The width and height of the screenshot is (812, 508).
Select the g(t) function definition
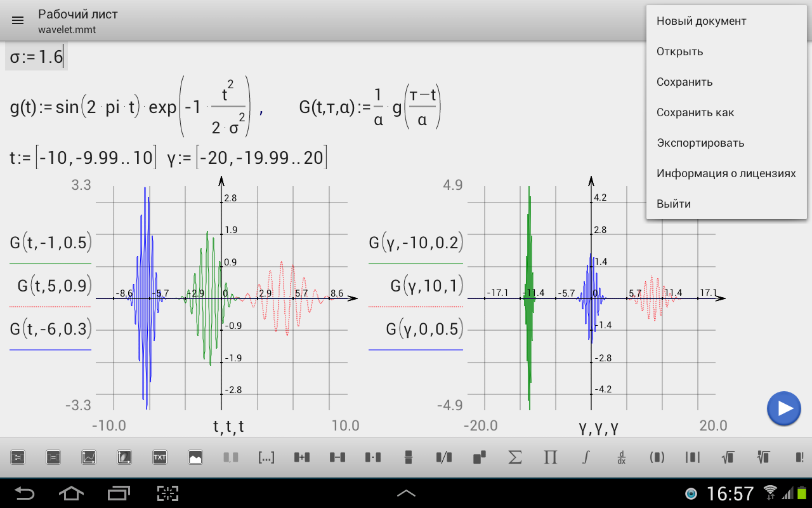131,107
